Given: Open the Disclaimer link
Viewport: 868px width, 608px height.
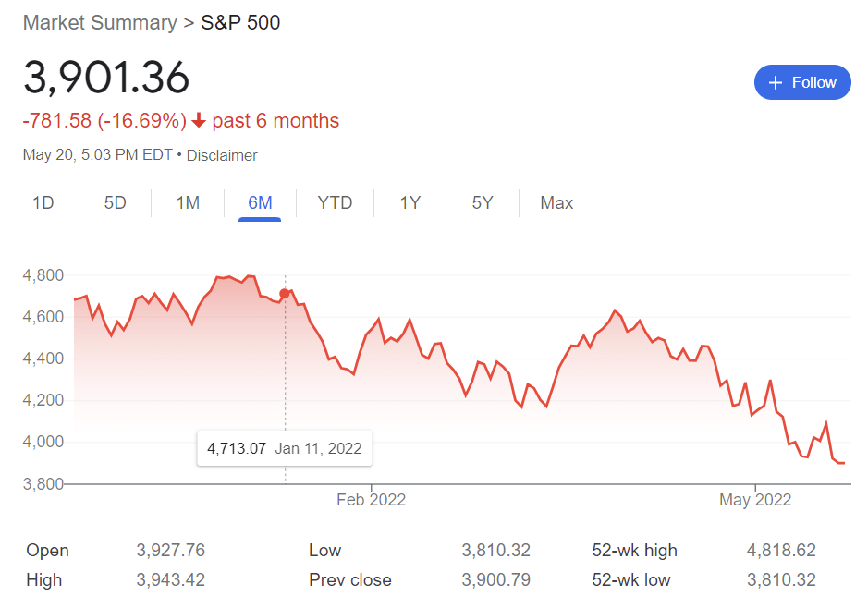Looking at the screenshot, I should click(222, 155).
